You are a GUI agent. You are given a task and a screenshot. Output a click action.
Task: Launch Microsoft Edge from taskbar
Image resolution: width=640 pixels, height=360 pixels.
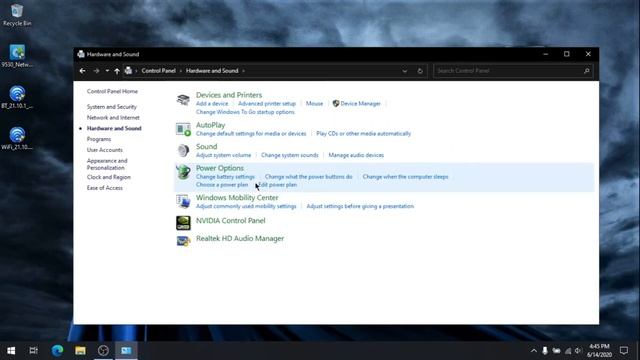pyautogui.click(x=57, y=350)
